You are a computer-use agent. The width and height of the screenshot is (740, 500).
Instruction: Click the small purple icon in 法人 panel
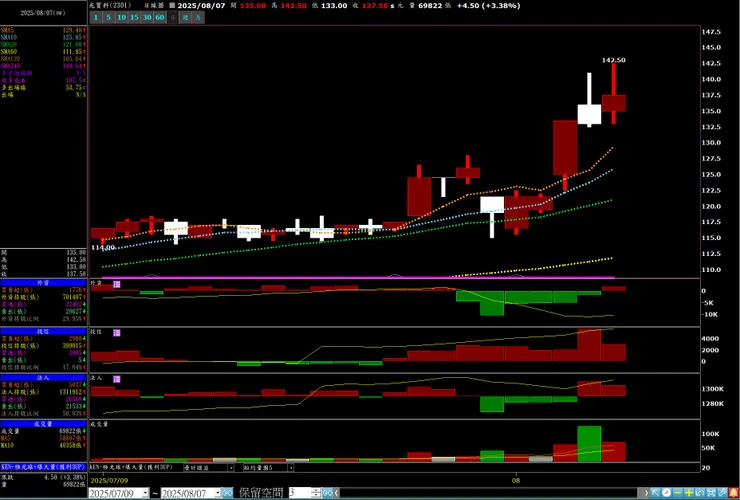point(117,379)
